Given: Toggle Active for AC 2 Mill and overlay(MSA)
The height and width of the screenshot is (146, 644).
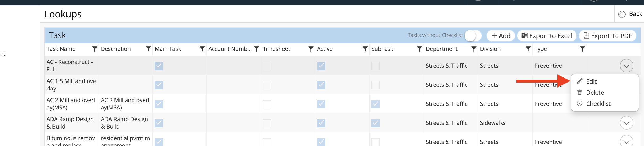Looking at the screenshot, I should (x=321, y=104).
